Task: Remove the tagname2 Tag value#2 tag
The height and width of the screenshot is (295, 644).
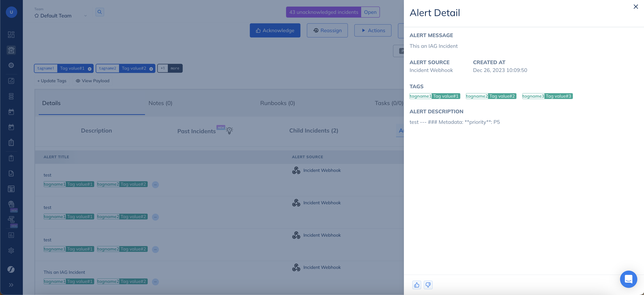Action: pos(151,69)
